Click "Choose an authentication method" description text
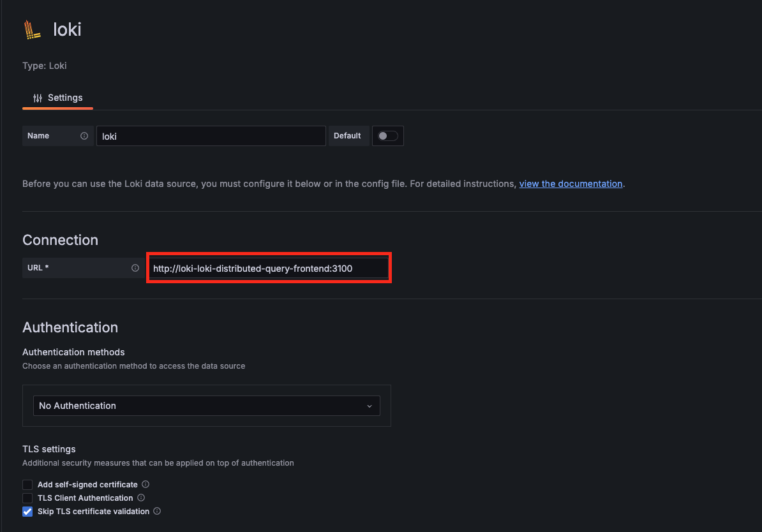 (133, 366)
